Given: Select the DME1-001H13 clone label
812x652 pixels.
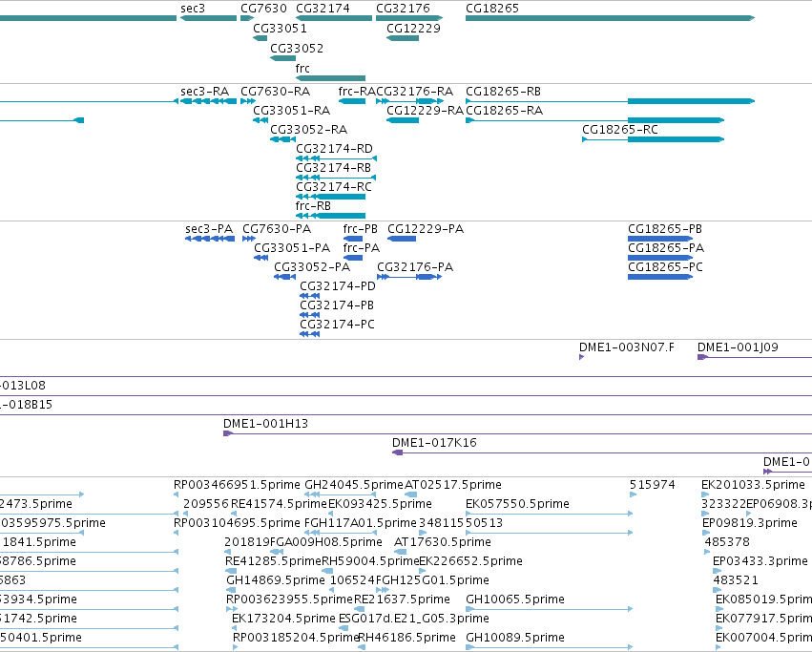Looking at the screenshot, I should pyautogui.click(x=265, y=424).
